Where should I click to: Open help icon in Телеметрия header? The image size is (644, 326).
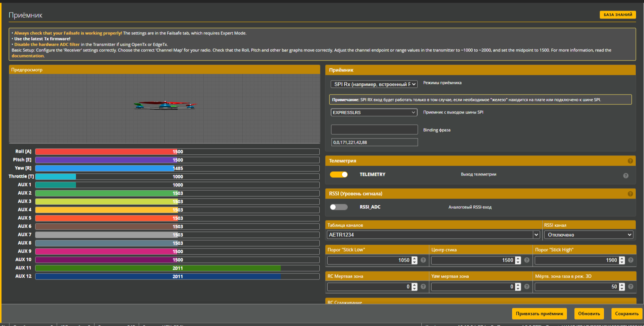pyautogui.click(x=630, y=161)
